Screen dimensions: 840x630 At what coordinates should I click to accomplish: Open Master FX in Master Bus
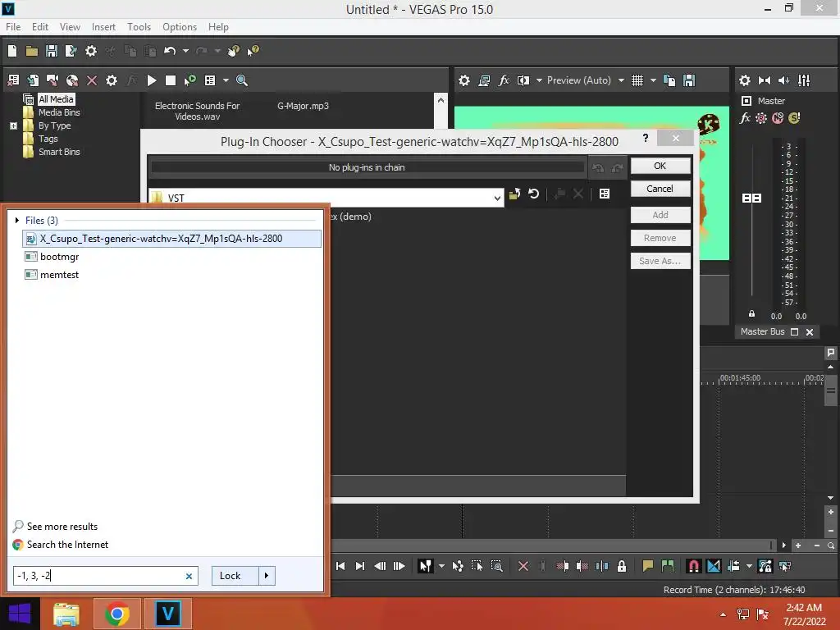coord(745,118)
